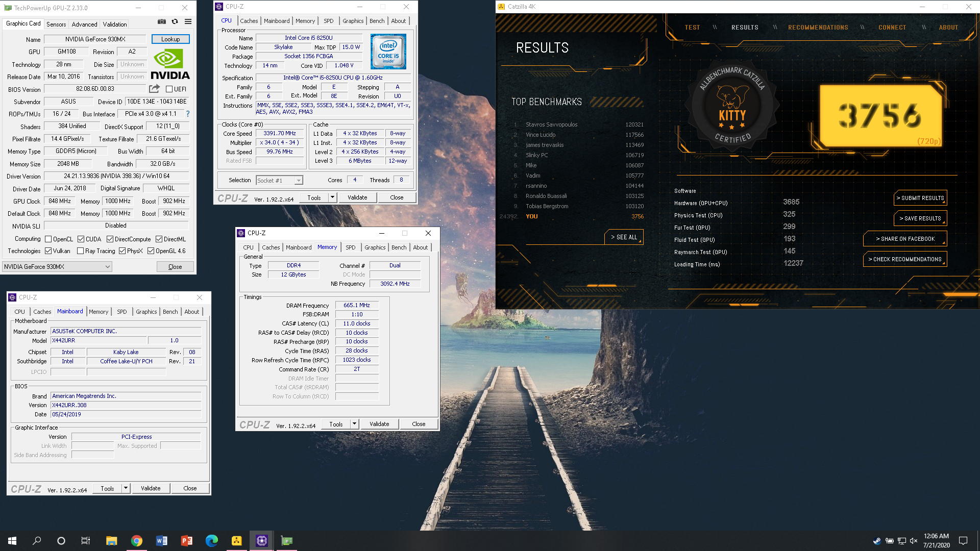Open the Socket #1 selection dropdown

pos(279,180)
